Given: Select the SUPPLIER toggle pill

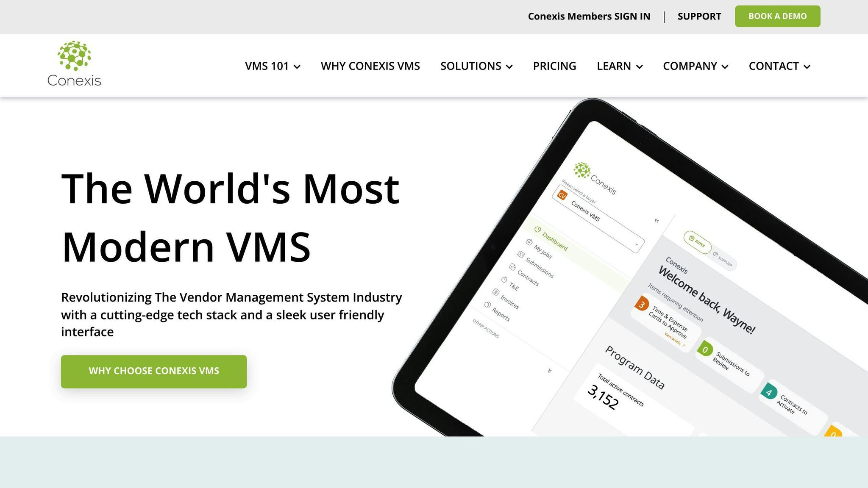Looking at the screenshot, I should [x=723, y=259].
